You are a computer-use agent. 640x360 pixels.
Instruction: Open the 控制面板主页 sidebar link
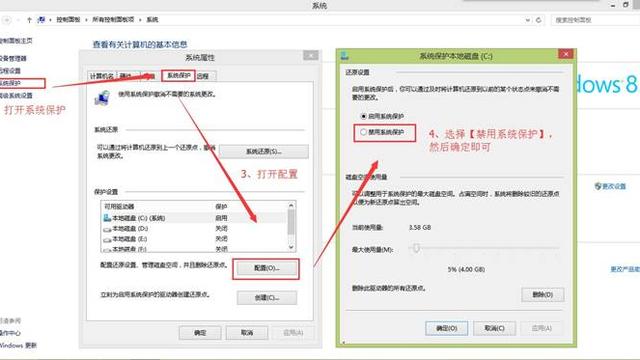tap(16, 41)
